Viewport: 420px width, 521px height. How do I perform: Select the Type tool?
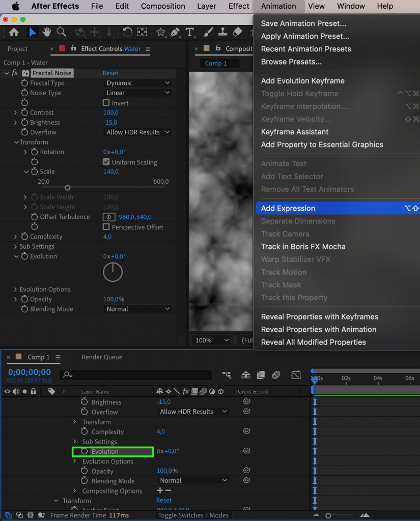tap(190, 32)
